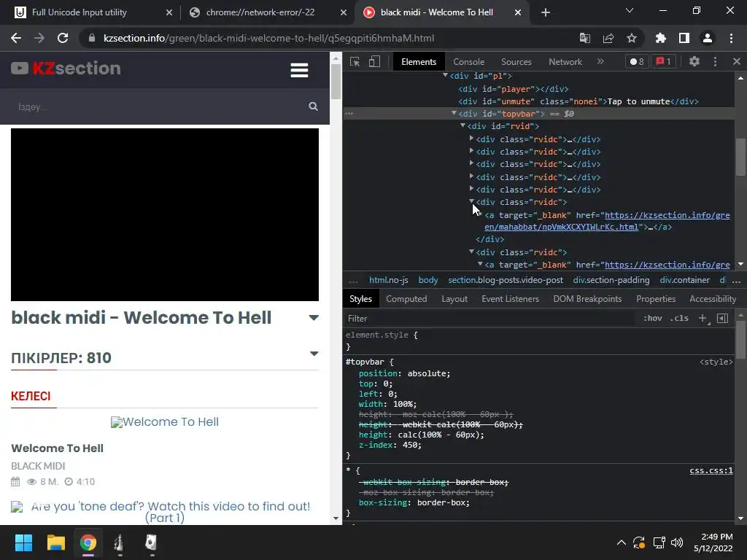
Task: Open the Windows Start menu
Action: tap(23, 542)
